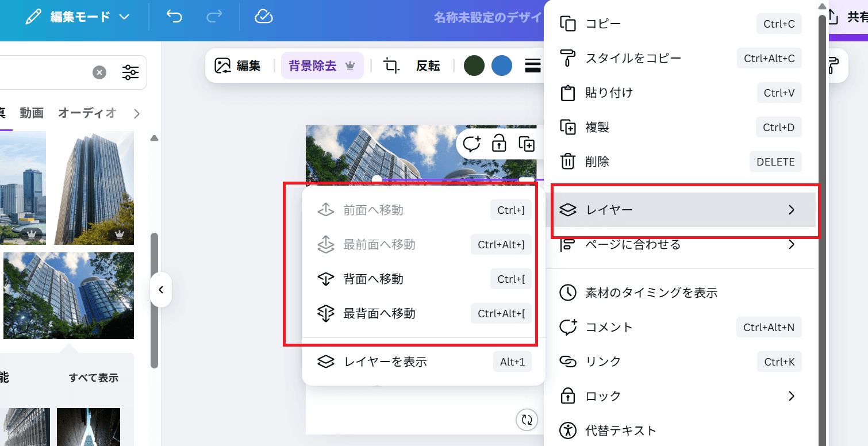Select the tall skyscraper photo thumbnail
Screen dimensions: 868x446
(x=94, y=188)
